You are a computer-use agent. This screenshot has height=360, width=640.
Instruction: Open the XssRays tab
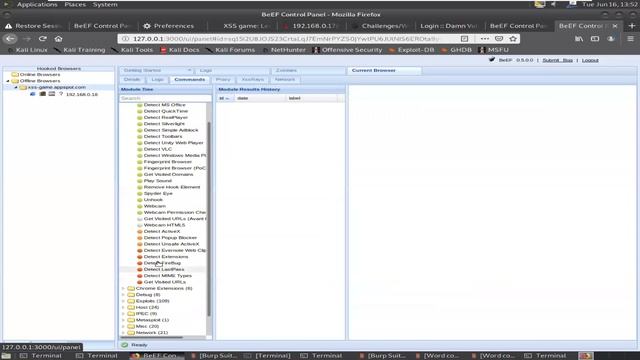tap(253, 80)
